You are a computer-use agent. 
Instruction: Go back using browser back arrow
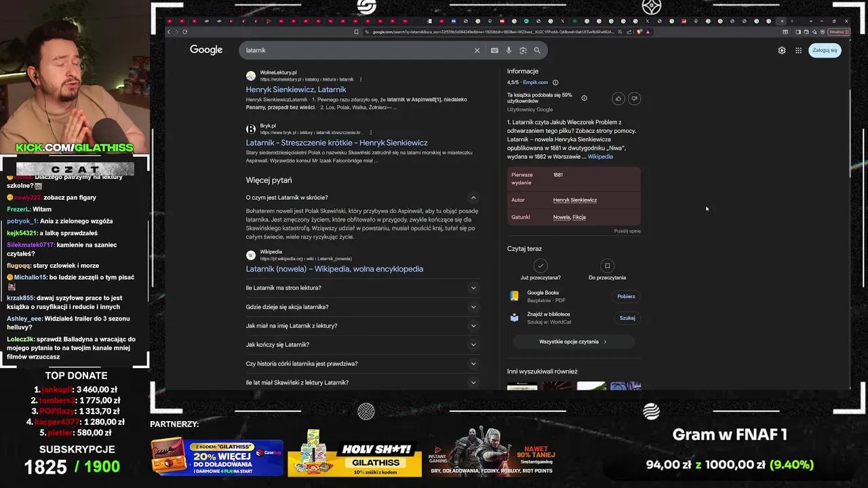coord(170,32)
